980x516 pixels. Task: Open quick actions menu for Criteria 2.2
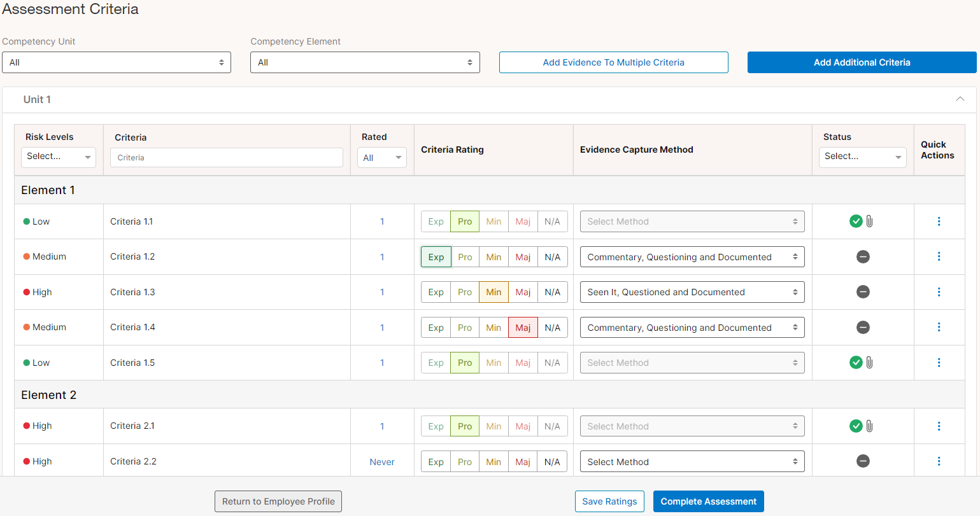coord(939,461)
